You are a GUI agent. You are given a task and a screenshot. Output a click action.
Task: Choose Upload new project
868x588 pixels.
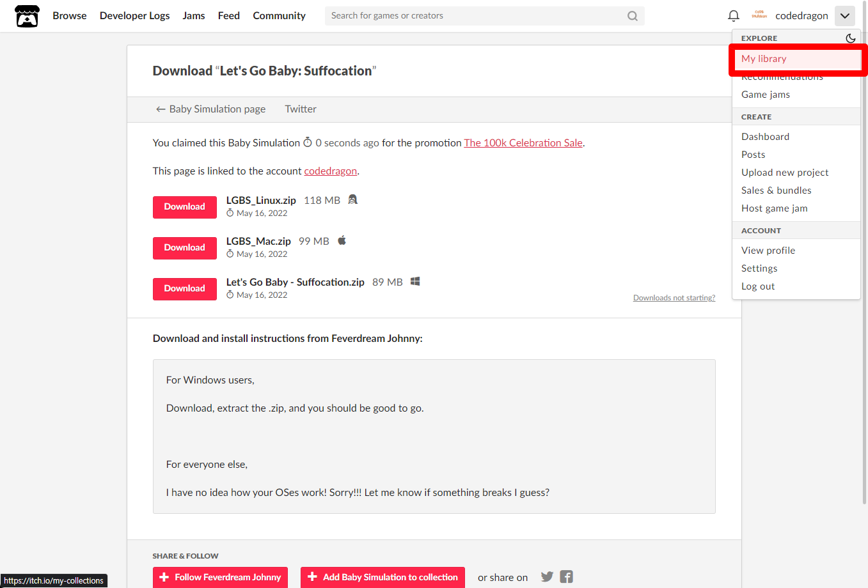796,173
